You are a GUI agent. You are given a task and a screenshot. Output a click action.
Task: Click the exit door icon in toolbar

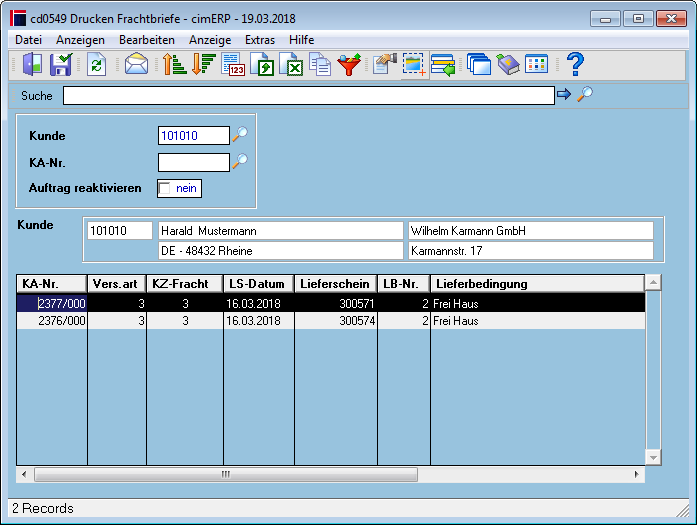coord(32,64)
